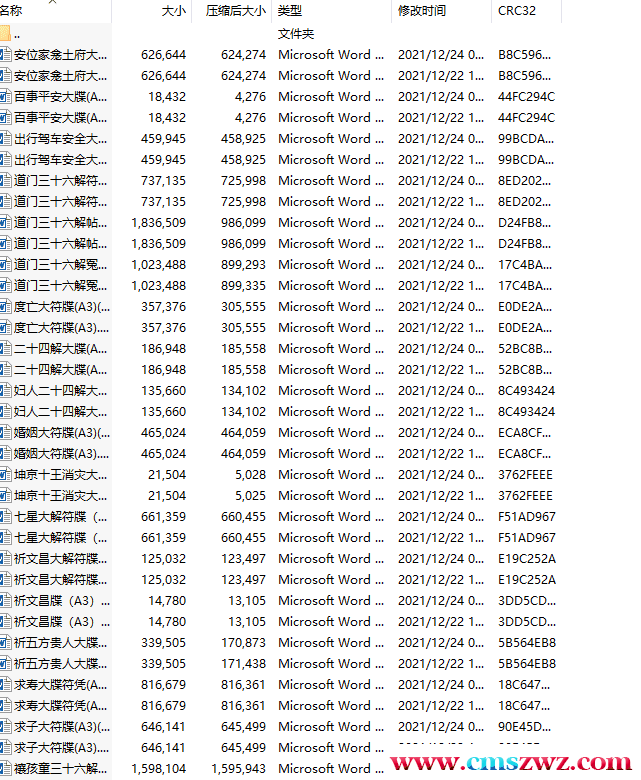Select file name 襪孩童三十六解...
This screenshot has height=780, width=641.
pyautogui.click(x=60, y=769)
